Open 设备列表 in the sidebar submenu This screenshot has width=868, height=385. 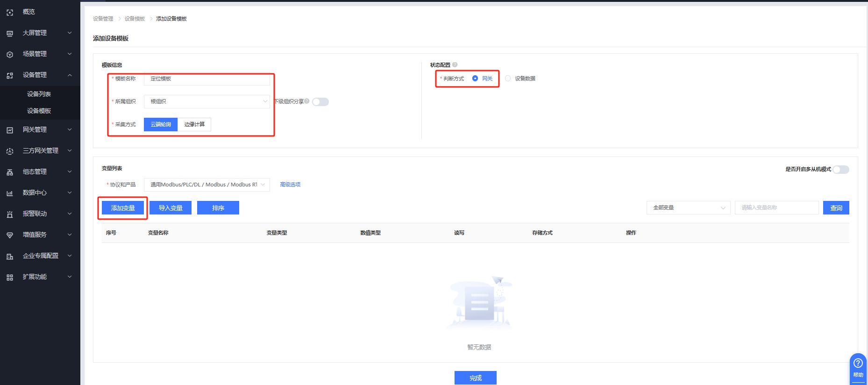click(39, 94)
